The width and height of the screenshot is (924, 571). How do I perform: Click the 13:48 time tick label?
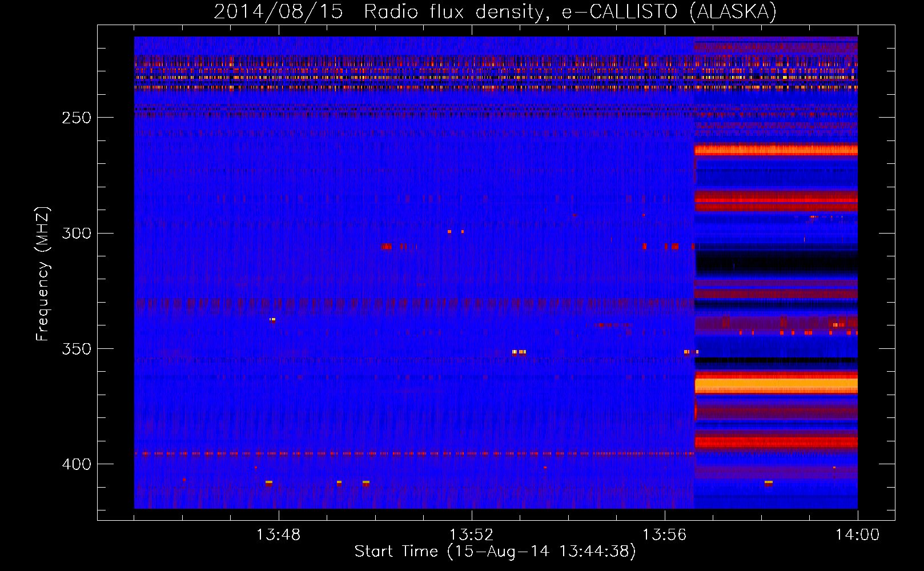(278, 535)
